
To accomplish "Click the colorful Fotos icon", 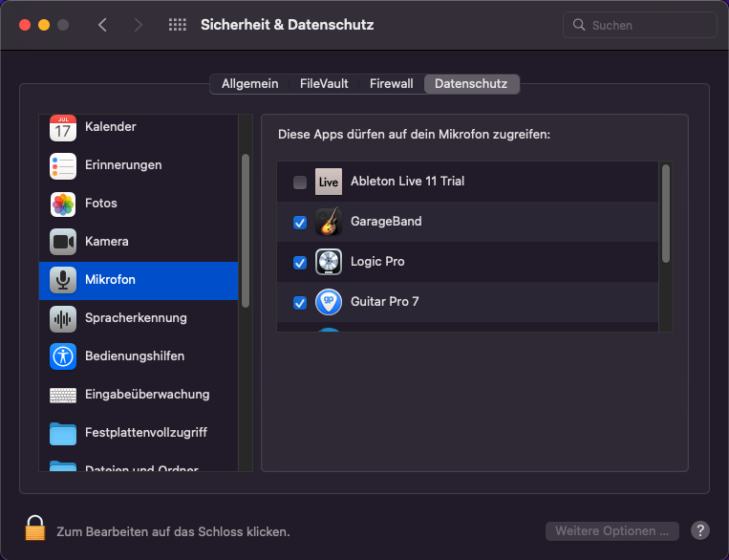I will pos(63,204).
